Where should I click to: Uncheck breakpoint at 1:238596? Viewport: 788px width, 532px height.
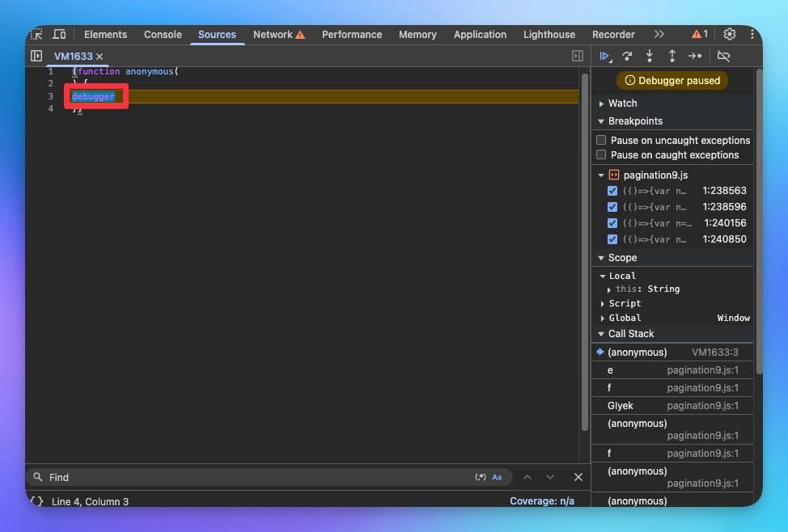pyautogui.click(x=612, y=206)
